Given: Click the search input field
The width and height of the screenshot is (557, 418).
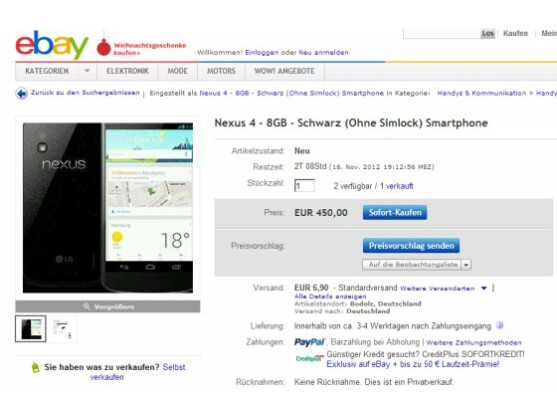Looking at the screenshot, I should pos(442,33).
